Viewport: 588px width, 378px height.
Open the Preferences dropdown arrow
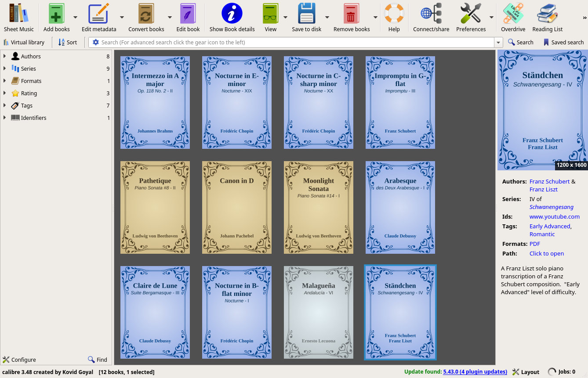pyautogui.click(x=491, y=17)
